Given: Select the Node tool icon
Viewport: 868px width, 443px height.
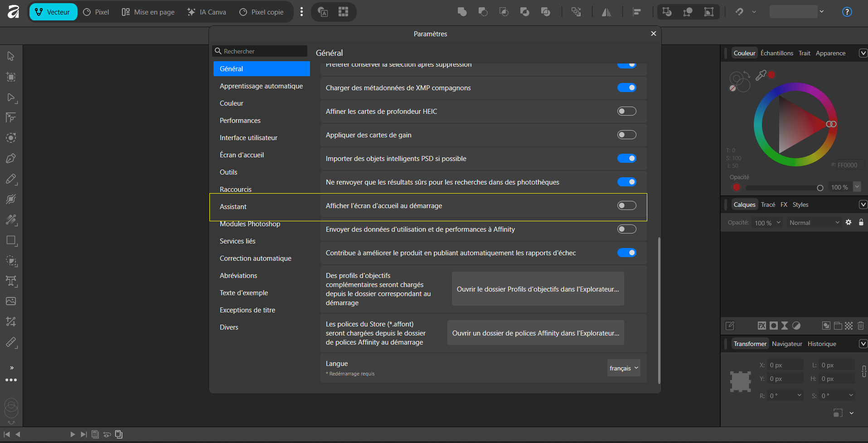Looking at the screenshot, I should point(11,97).
